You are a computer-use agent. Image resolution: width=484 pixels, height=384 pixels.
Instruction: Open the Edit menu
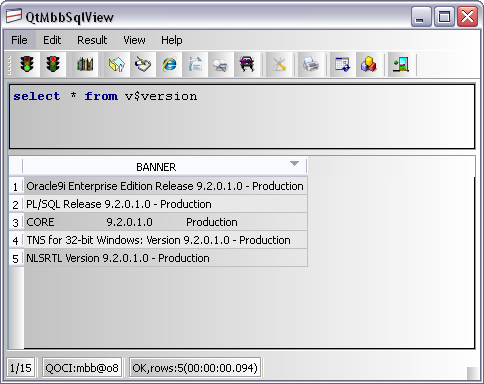pyautogui.click(x=52, y=40)
